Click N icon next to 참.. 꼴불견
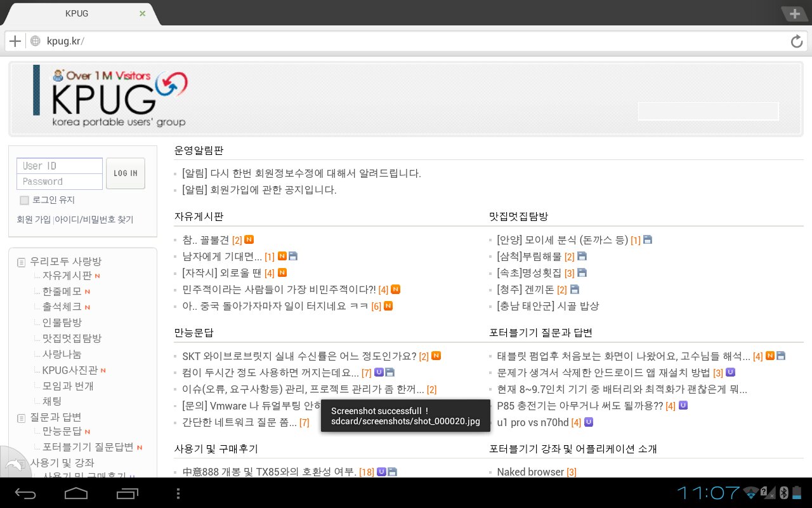This screenshot has width=812, height=508. coord(249,239)
